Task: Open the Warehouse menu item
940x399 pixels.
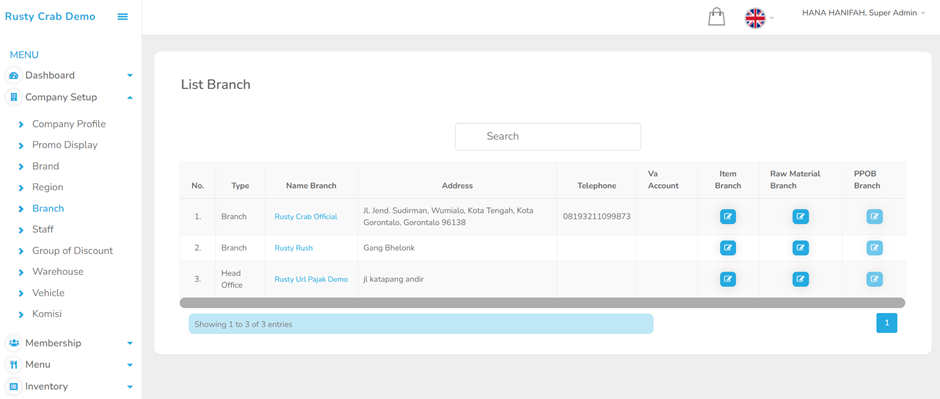Action: point(58,271)
